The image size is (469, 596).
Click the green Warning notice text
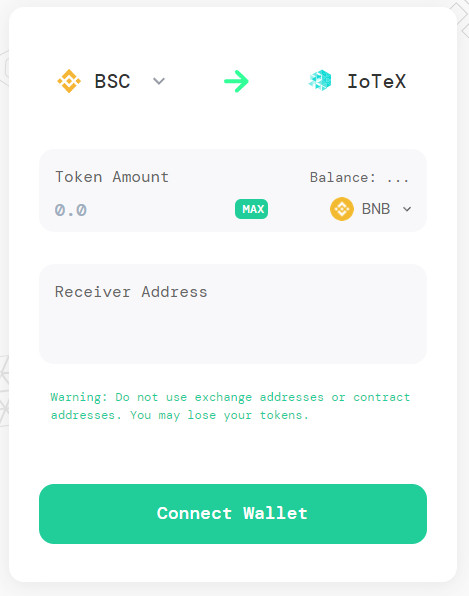coord(230,406)
